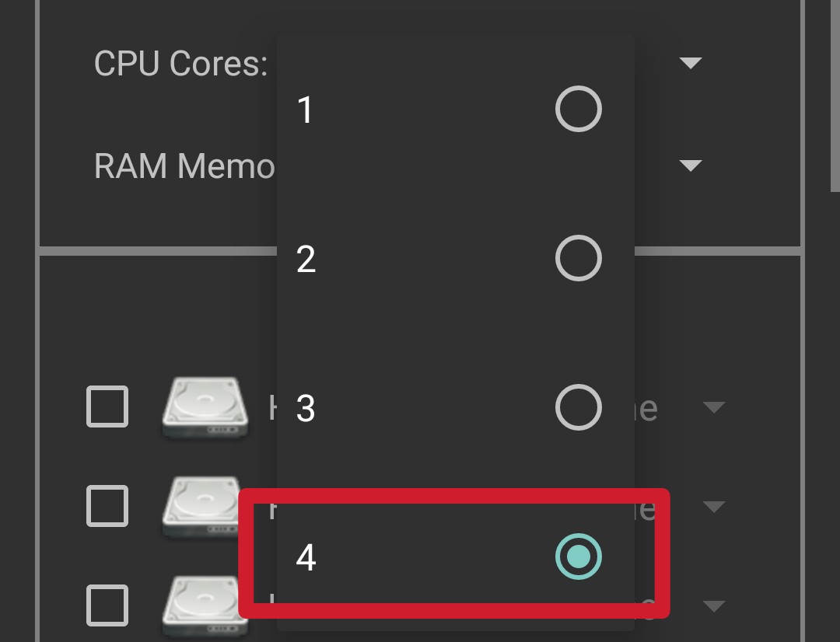Select the 1 core radio option

click(578, 109)
